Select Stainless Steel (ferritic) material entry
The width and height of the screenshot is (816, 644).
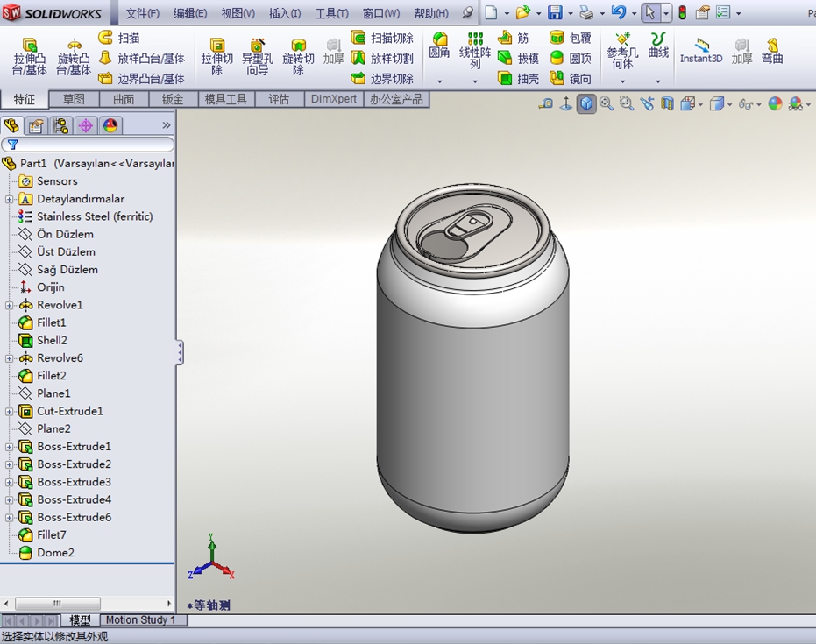[x=94, y=216]
